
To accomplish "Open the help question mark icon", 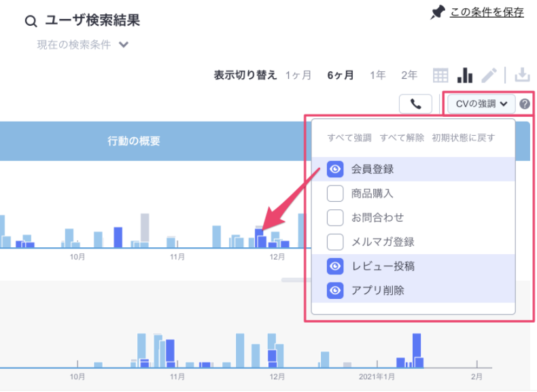I will tap(525, 104).
